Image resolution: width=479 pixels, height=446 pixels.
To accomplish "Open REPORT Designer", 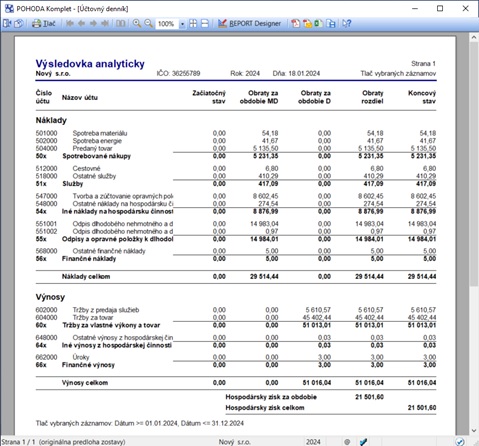I will click(249, 23).
